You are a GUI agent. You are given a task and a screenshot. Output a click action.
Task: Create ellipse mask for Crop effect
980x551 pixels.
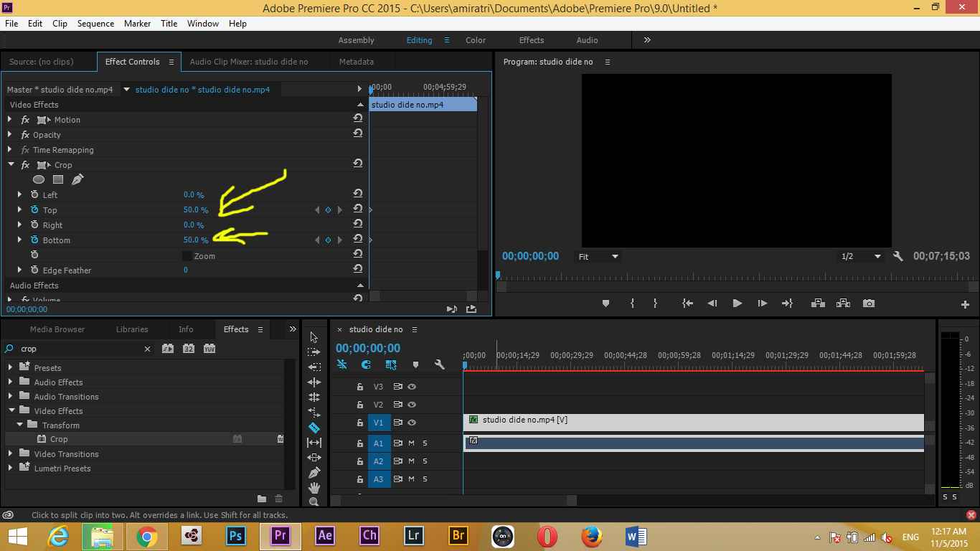39,179
